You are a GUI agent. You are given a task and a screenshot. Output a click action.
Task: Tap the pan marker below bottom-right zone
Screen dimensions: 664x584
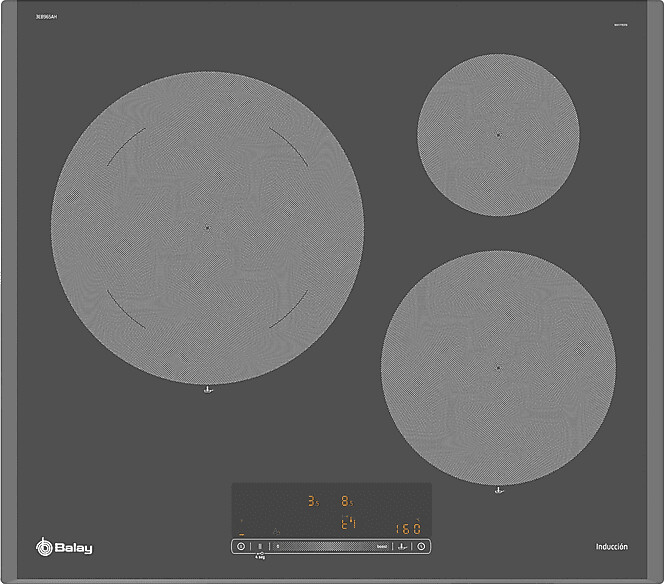[497, 490]
